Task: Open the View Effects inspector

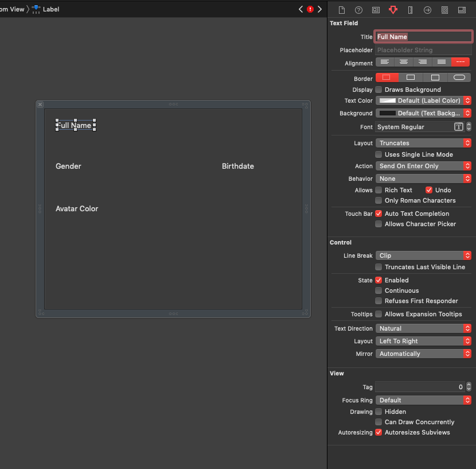Action: pyautogui.click(x=462, y=10)
